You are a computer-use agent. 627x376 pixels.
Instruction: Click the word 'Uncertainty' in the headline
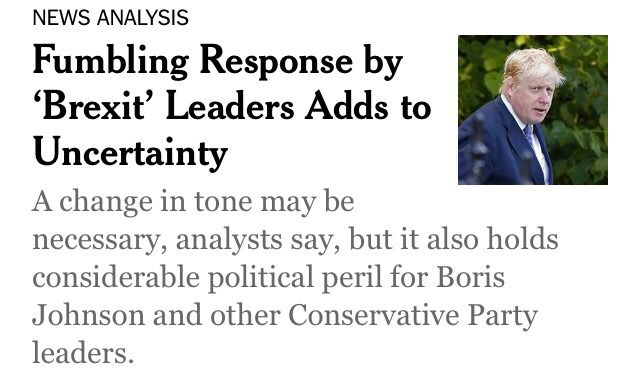click(130, 154)
